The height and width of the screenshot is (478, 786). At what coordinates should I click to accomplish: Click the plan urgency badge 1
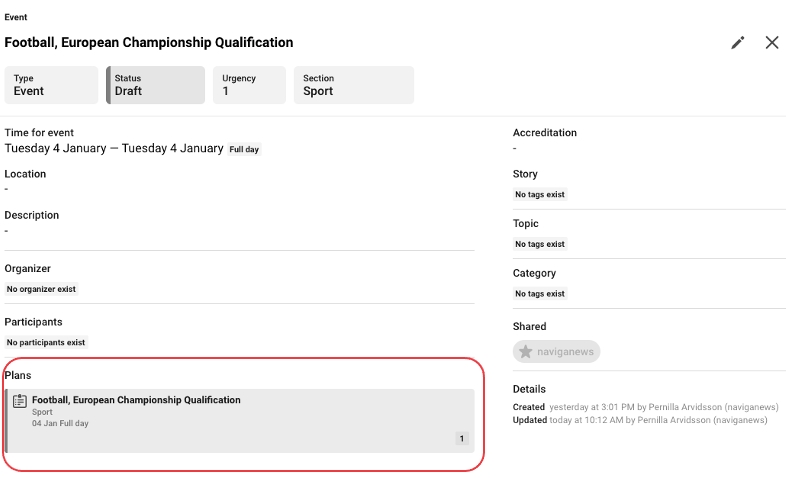point(462,438)
